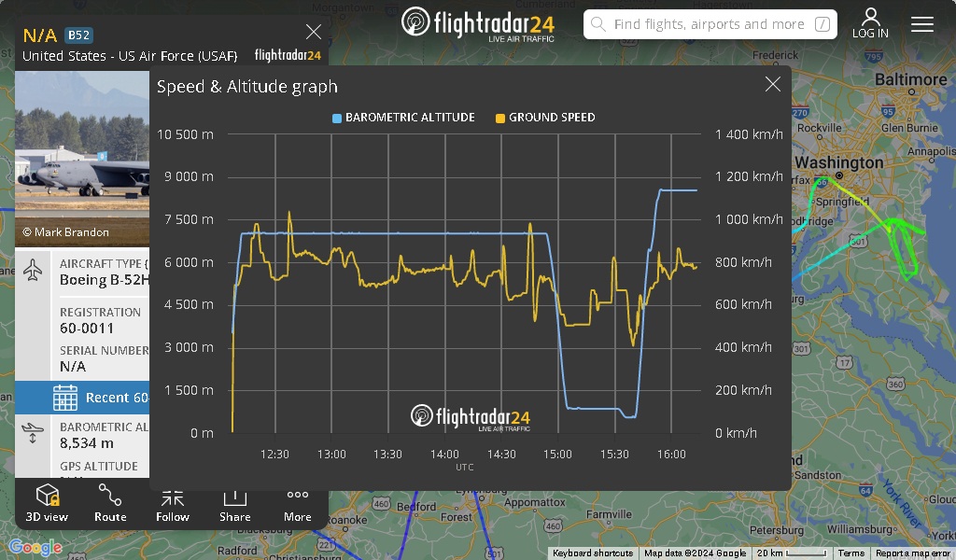Click the search magnifier icon
956x560 pixels.
598,24
